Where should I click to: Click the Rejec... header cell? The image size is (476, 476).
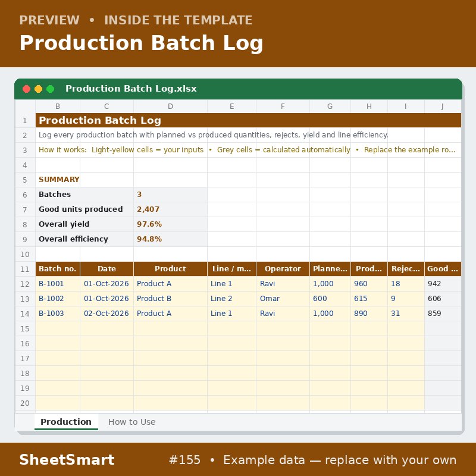406,269
